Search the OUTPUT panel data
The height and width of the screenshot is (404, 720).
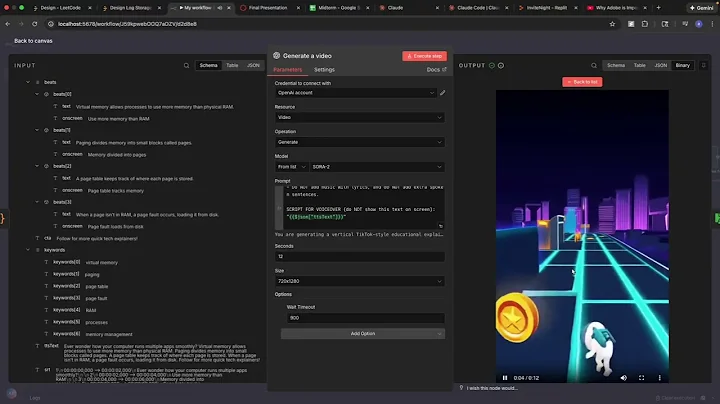[594, 66]
